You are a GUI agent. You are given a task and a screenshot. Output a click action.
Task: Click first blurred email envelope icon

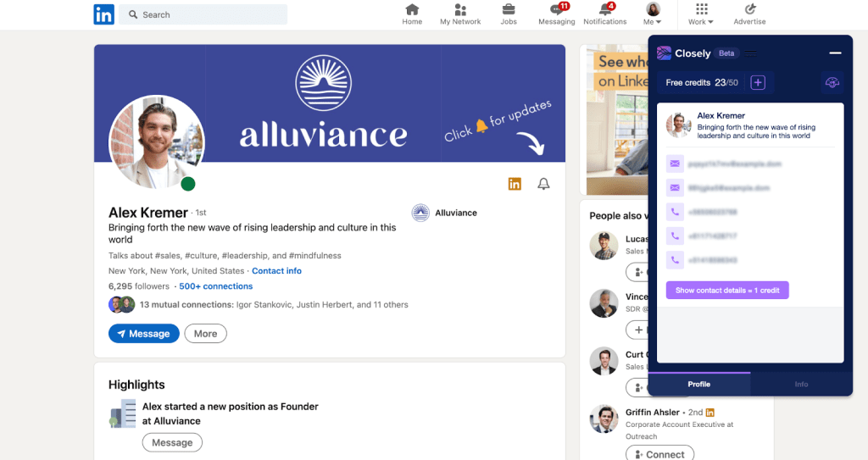pos(675,163)
